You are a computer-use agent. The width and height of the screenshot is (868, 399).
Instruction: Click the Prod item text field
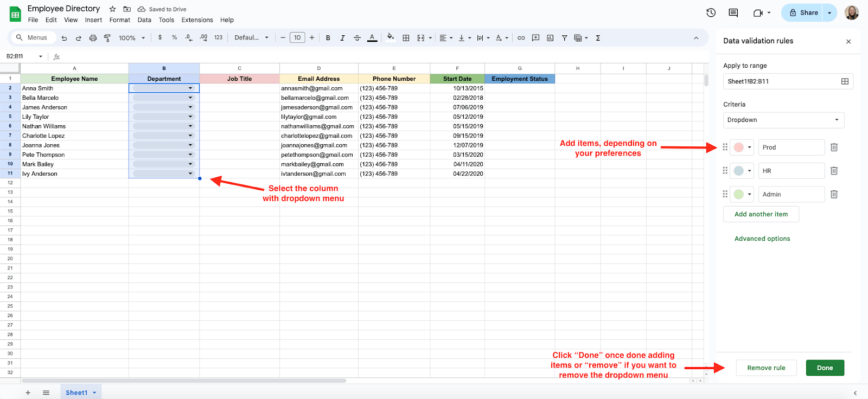click(792, 147)
